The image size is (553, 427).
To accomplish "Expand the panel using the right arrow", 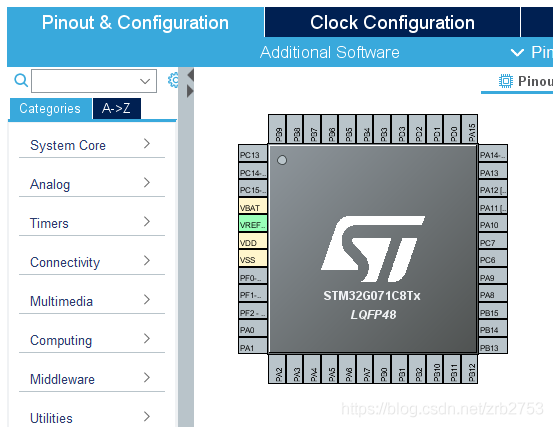I will coord(190,91).
